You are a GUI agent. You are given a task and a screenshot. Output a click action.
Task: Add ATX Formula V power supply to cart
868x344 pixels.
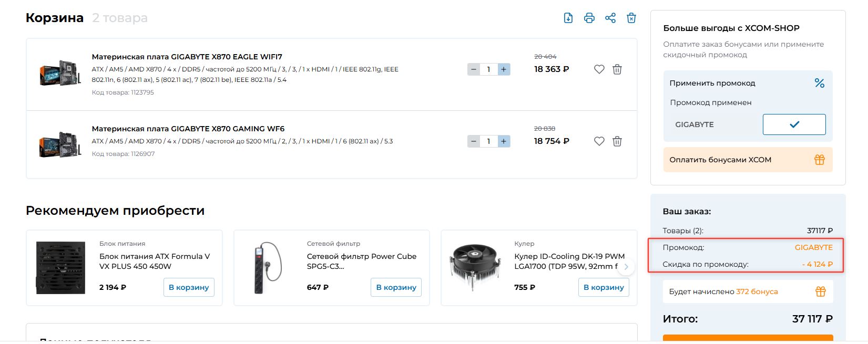coord(189,287)
